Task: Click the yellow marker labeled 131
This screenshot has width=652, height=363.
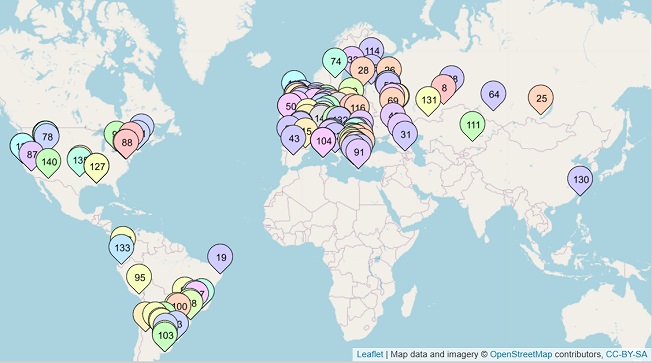Action: [428, 100]
